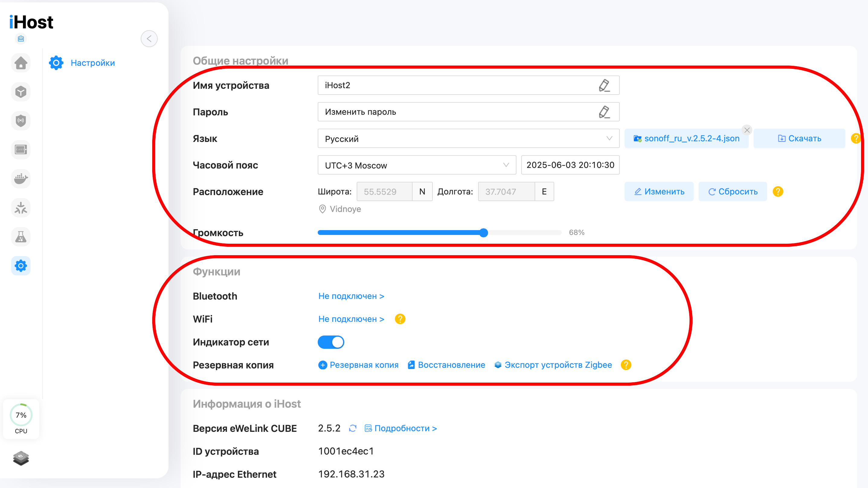Click the Восстановление link
This screenshot has width=868, height=488.
click(x=446, y=365)
